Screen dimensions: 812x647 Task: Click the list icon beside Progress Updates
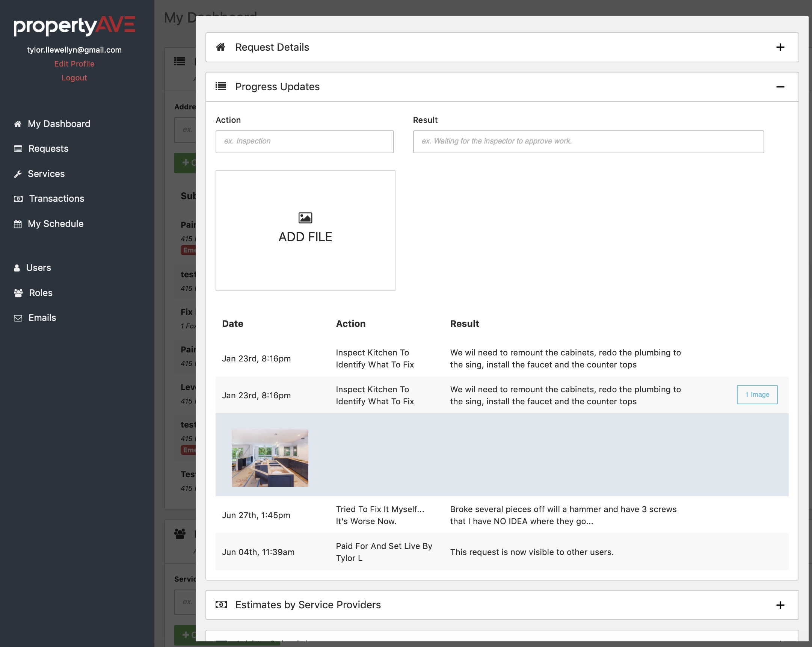click(x=221, y=86)
